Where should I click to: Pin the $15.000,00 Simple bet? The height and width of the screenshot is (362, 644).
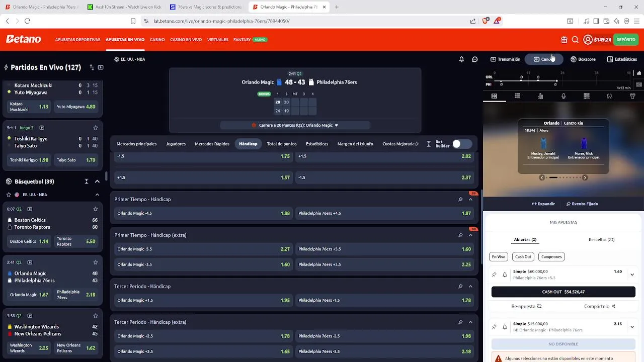[494, 327]
